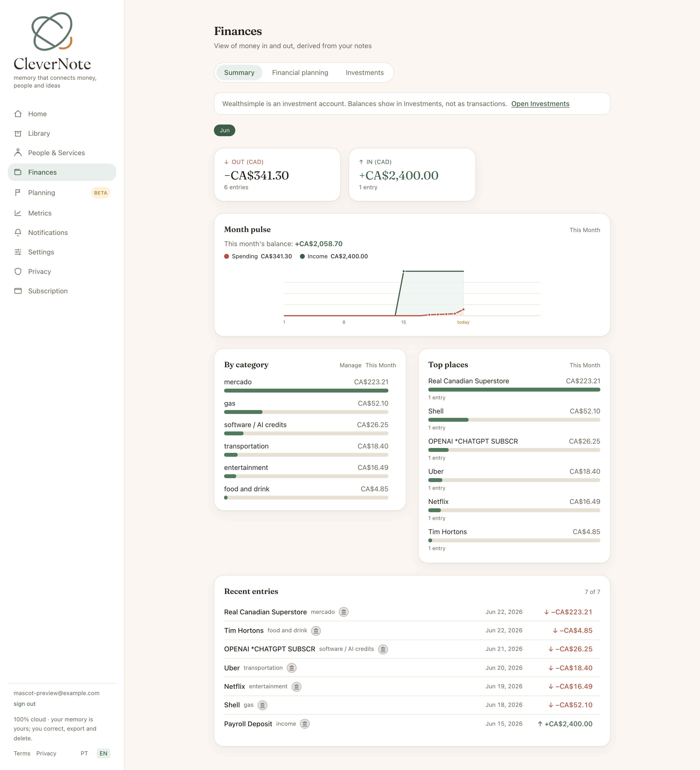Open the Library menu item
Image resolution: width=700 pixels, height=770 pixels.
coord(62,133)
